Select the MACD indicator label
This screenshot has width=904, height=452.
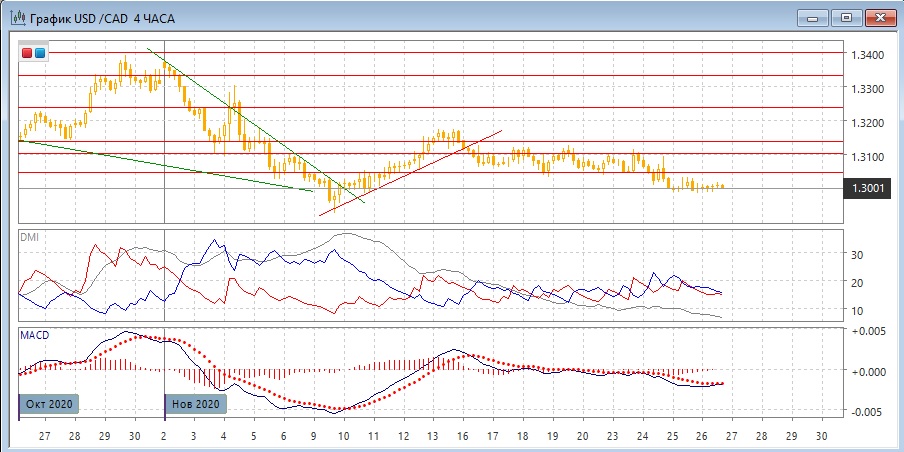(35, 334)
